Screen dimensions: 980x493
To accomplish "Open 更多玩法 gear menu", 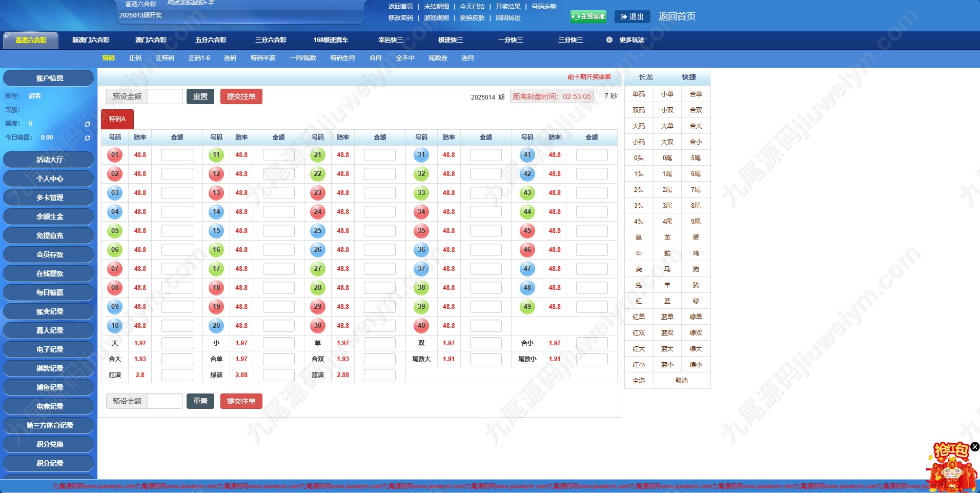I will (625, 40).
